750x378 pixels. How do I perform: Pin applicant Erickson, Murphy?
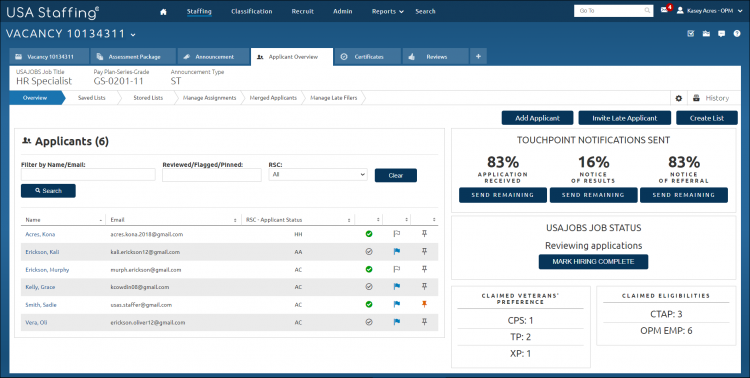point(424,269)
